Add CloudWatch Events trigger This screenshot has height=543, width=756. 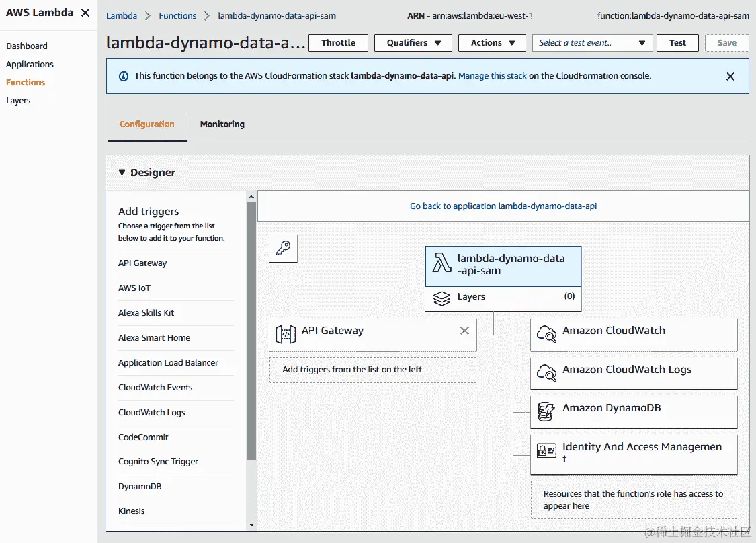tap(155, 388)
